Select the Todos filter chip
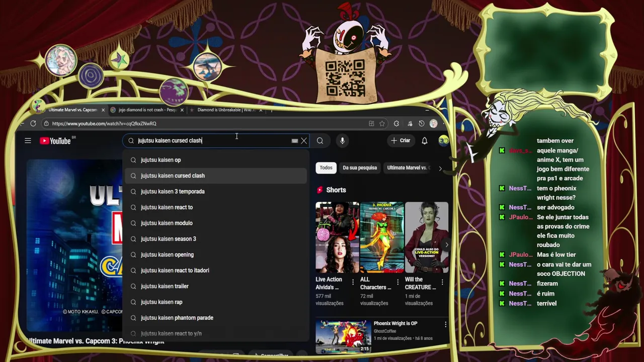This screenshot has width=644, height=362. pyautogui.click(x=326, y=168)
